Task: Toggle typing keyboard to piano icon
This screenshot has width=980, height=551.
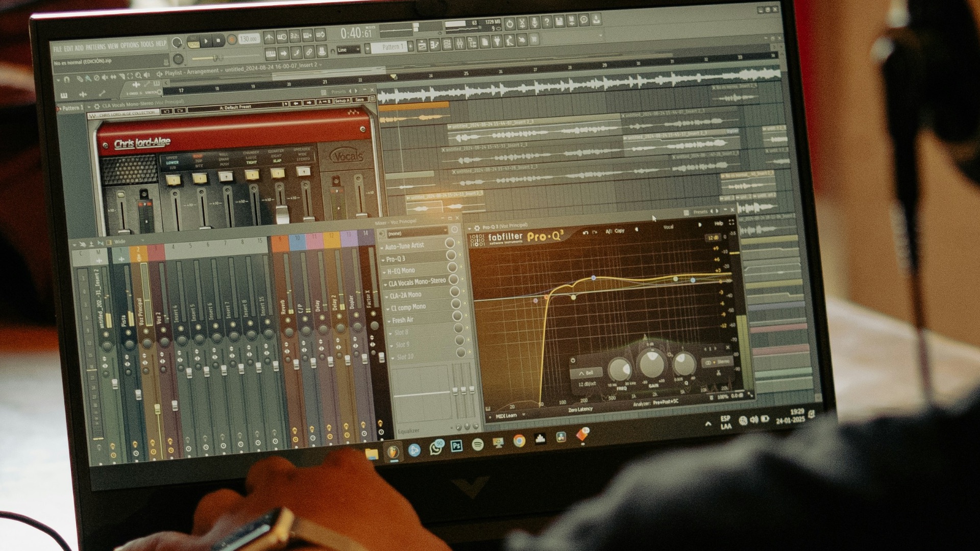Action: [x=271, y=53]
